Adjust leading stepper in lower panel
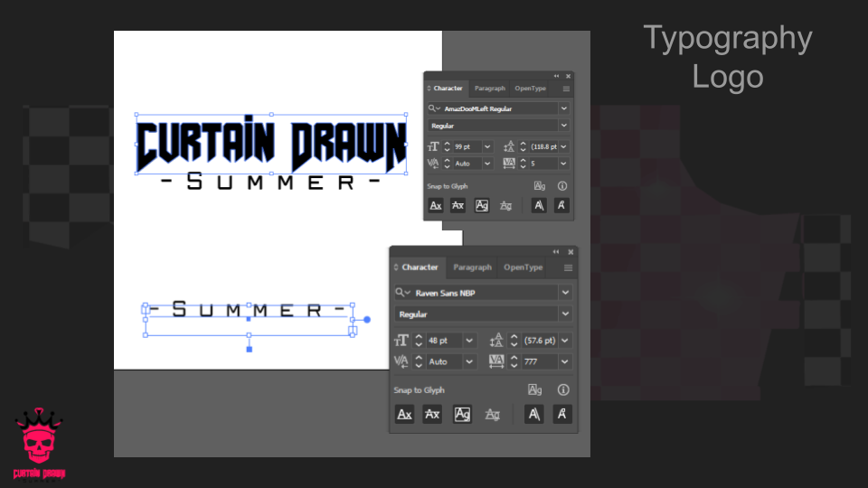 [x=514, y=341]
